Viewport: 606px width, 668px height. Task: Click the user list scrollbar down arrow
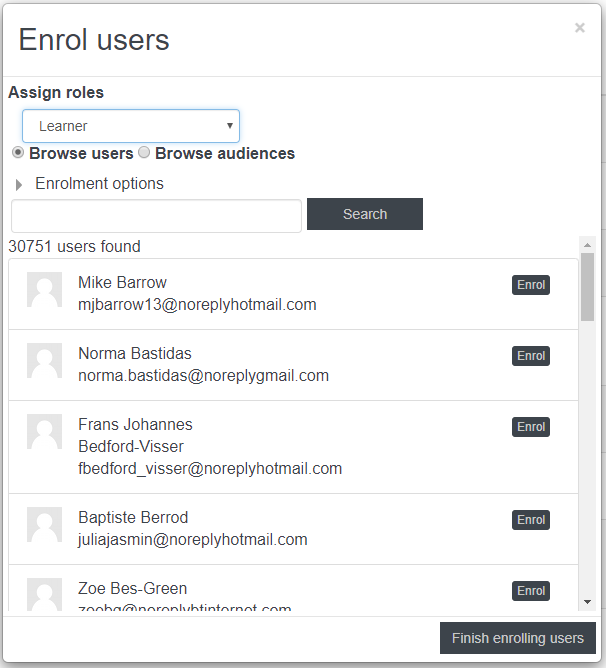[587, 602]
